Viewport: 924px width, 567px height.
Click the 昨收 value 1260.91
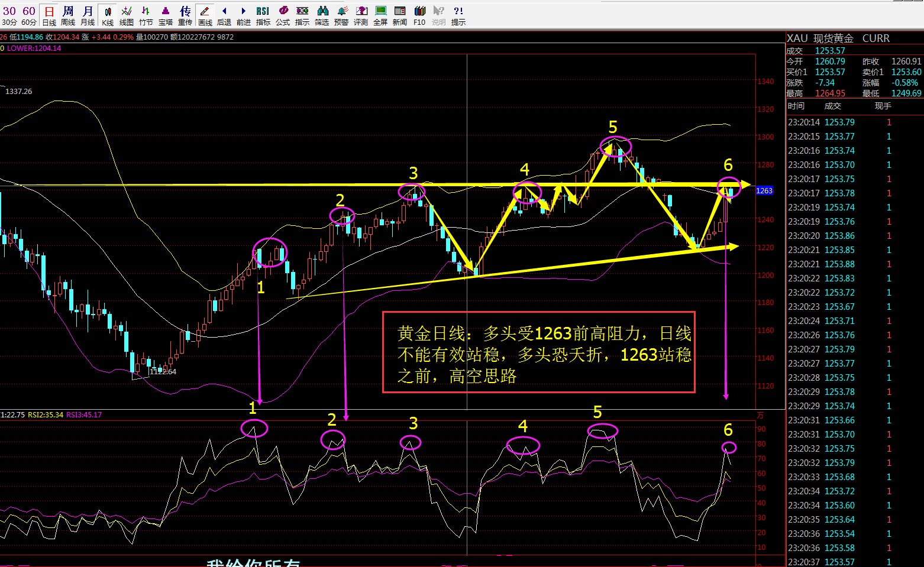[x=906, y=61]
